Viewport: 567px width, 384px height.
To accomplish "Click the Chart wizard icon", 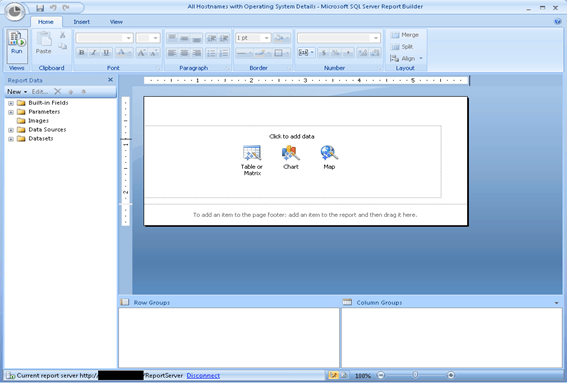I will pos(291,153).
